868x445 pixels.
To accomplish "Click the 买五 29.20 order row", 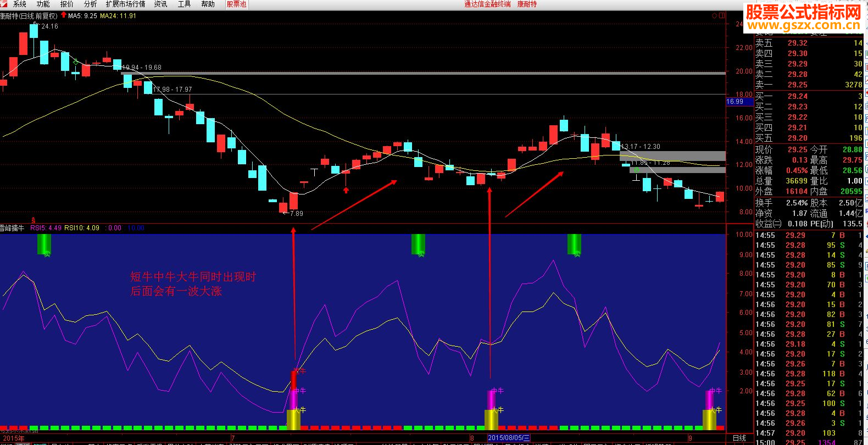I will 809,138.
